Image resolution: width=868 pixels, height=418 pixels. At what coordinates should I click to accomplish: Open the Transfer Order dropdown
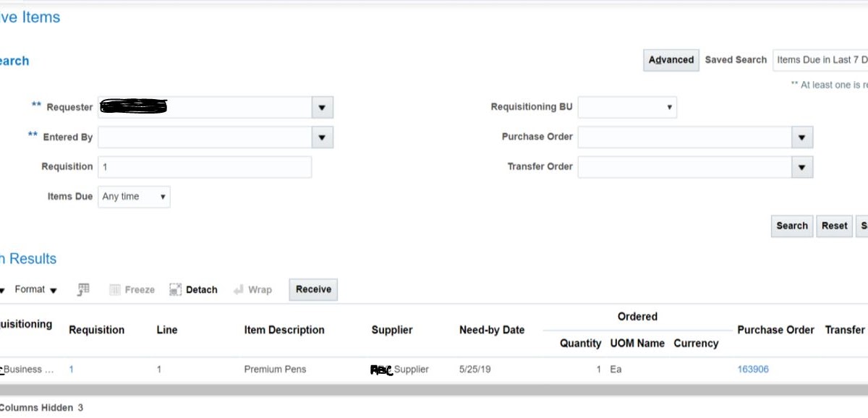click(x=801, y=167)
